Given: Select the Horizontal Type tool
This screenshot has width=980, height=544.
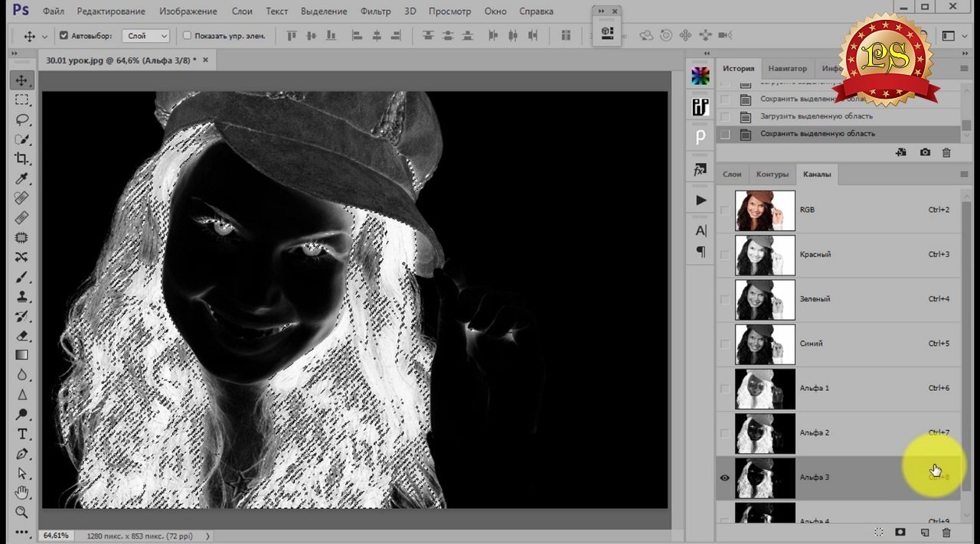Looking at the screenshot, I should (x=22, y=434).
